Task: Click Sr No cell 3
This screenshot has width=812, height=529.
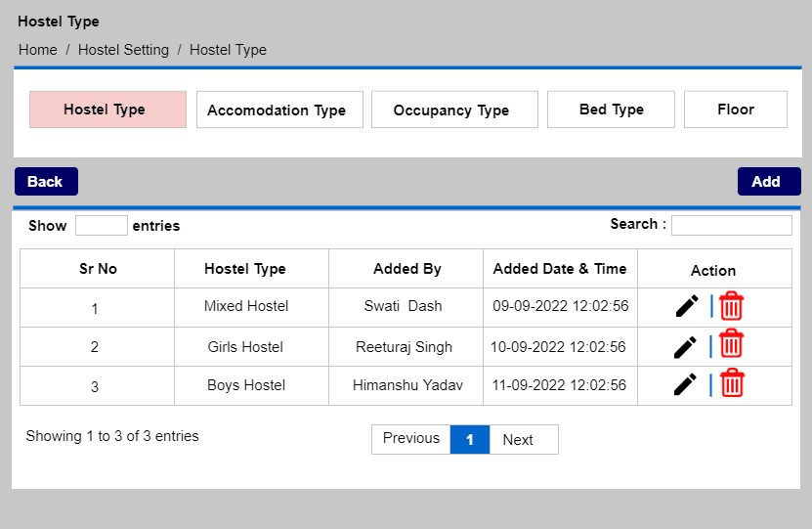Action: (x=98, y=385)
